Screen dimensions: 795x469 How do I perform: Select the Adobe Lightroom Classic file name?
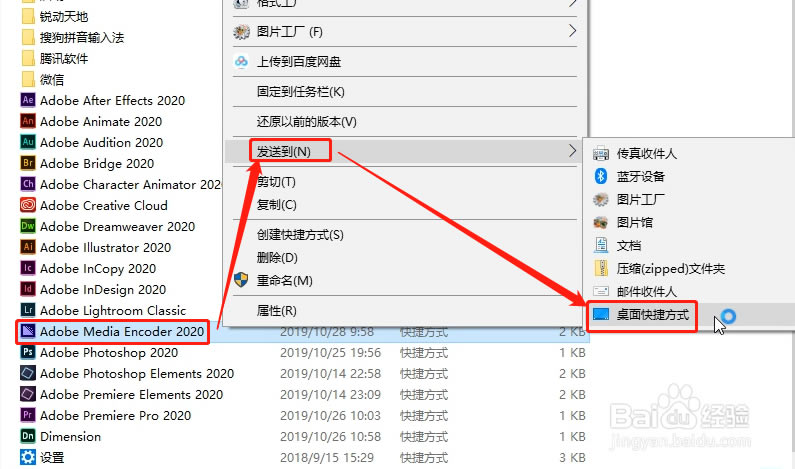[113, 310]
